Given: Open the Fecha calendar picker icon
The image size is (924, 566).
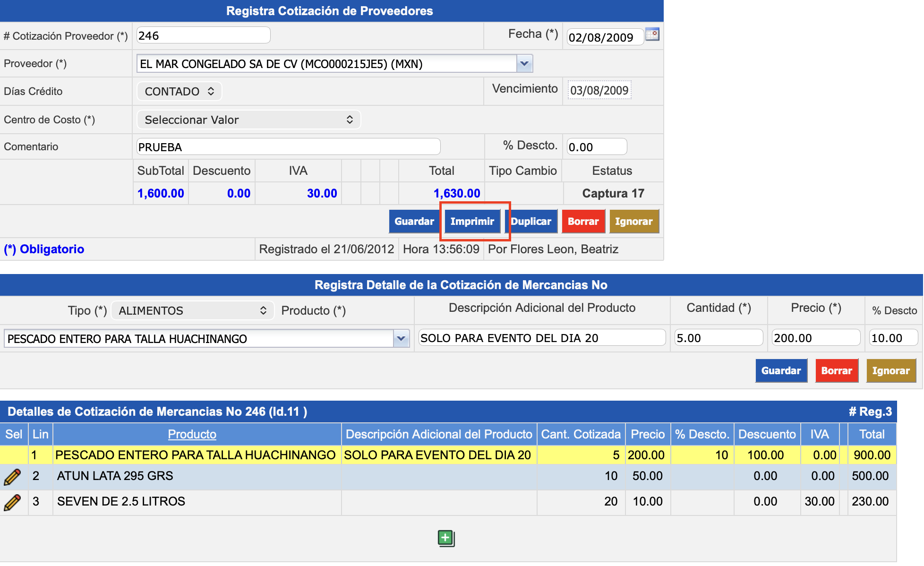Looking at the screenshot, I should pos(652,34).
